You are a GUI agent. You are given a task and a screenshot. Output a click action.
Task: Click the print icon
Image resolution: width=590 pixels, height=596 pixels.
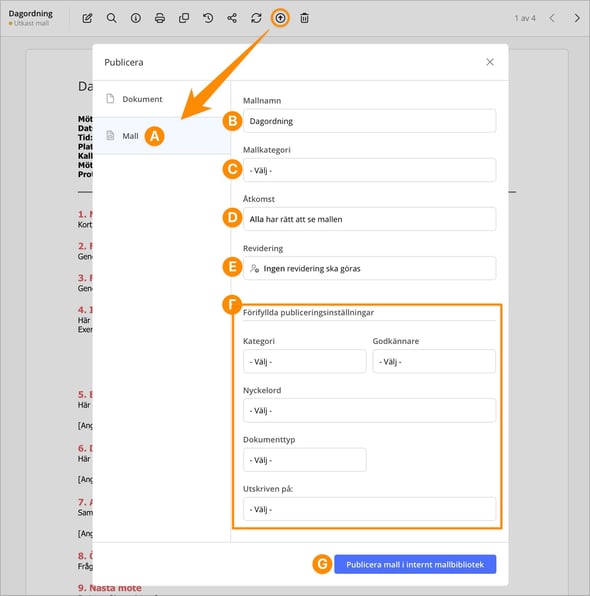point(160,18)
